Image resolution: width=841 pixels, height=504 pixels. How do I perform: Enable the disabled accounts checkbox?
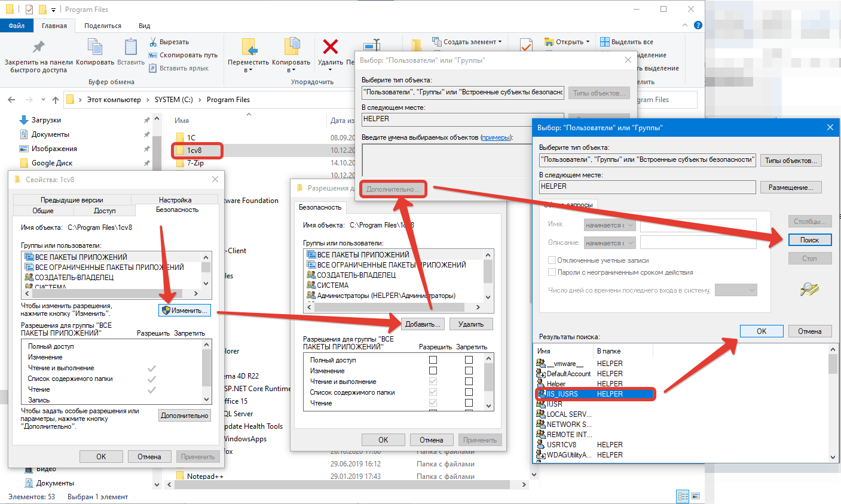pos(552,260)
